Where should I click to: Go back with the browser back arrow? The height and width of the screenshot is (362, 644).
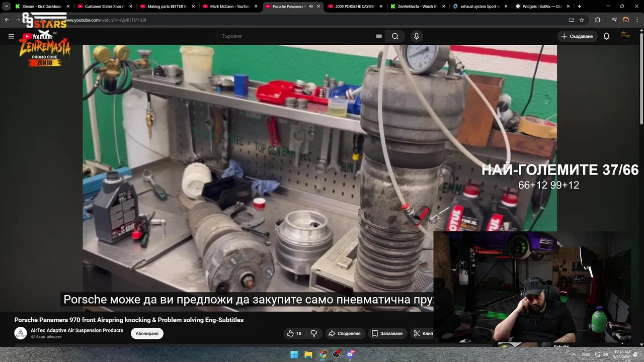coord(7,20)
